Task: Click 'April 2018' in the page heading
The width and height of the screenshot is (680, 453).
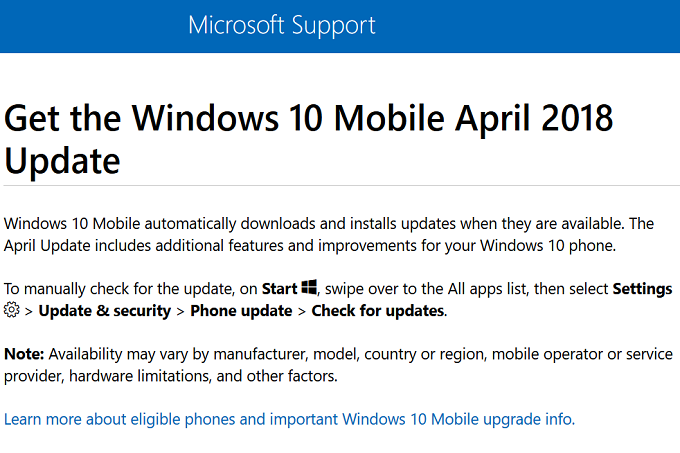Action: point(534,118)
